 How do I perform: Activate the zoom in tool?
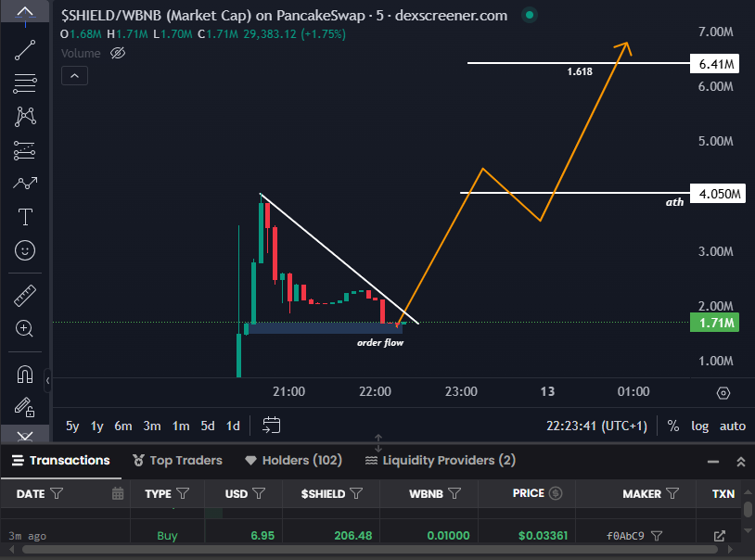coord(25,329)
